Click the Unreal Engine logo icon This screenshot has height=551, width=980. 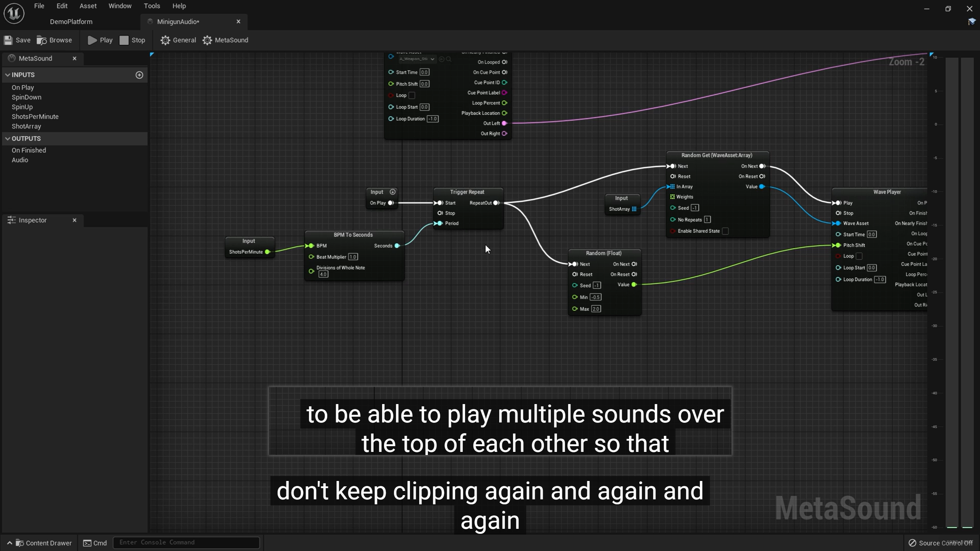pos(14,13)
